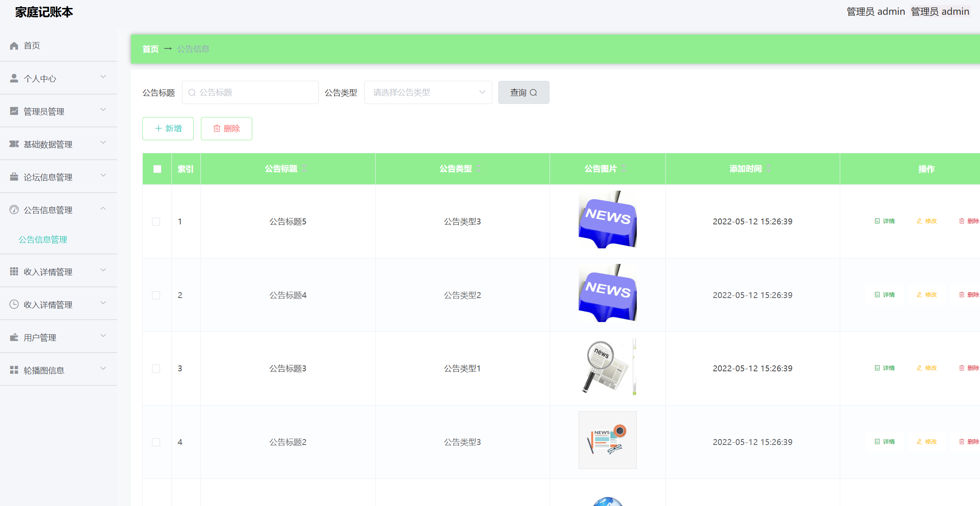Click the plus icon in the 新增 button
Screen dimensions: 980x506
(158, 128)
